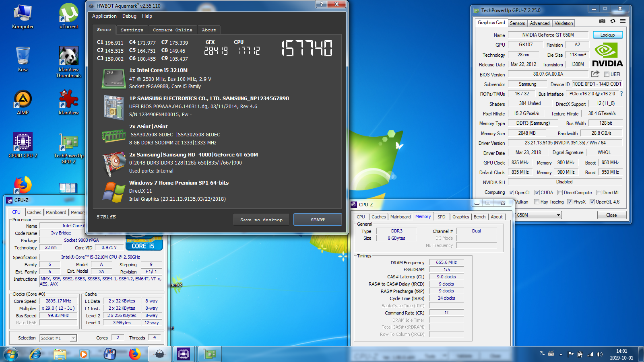
Task: Launch CPUID CPU-Z desktop shortcut
Action: [x=23, y=145]
